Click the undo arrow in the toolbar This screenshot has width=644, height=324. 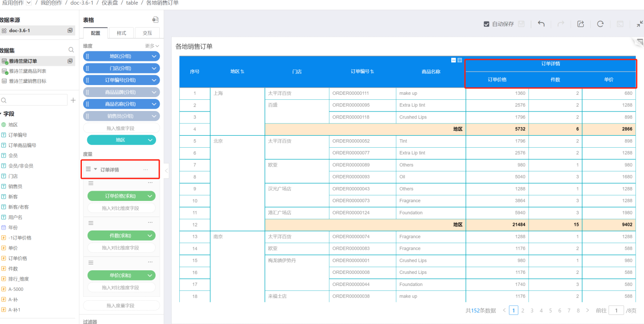(x=541, y=24)
